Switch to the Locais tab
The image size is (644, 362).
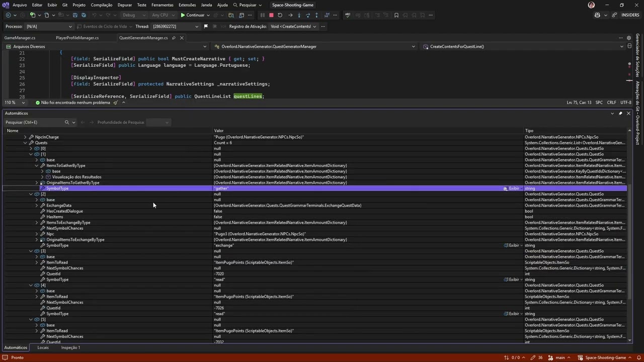click(43, 347)
